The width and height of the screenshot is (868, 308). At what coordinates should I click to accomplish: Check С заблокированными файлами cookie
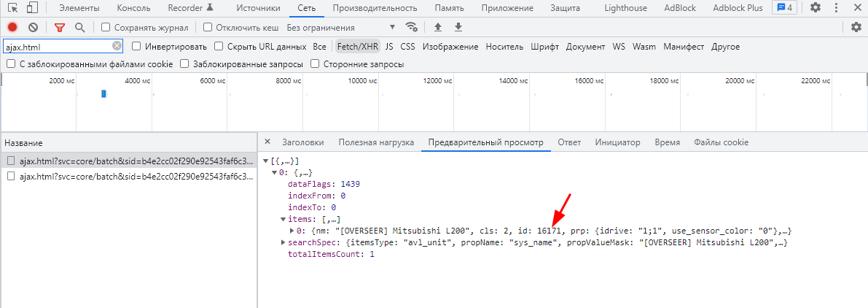(10, 64)
